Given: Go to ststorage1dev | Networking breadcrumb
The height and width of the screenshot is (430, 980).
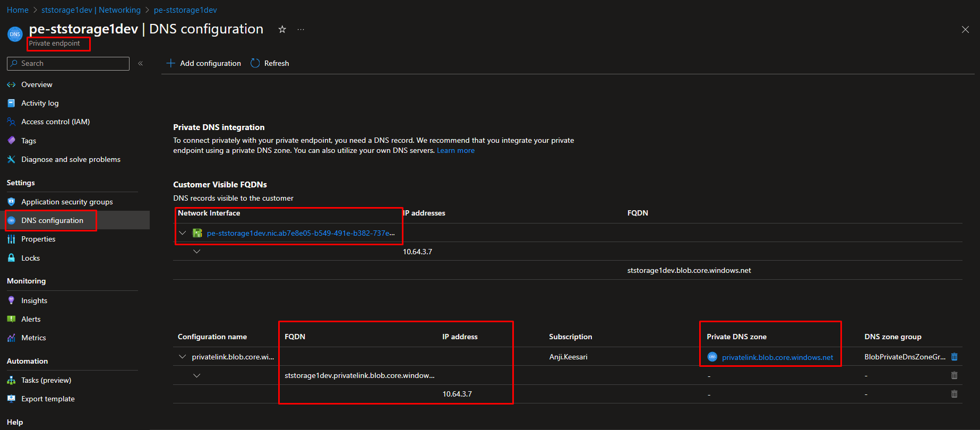Looking at the screenshot, I should pyautogui.click(x=91, y=10).
